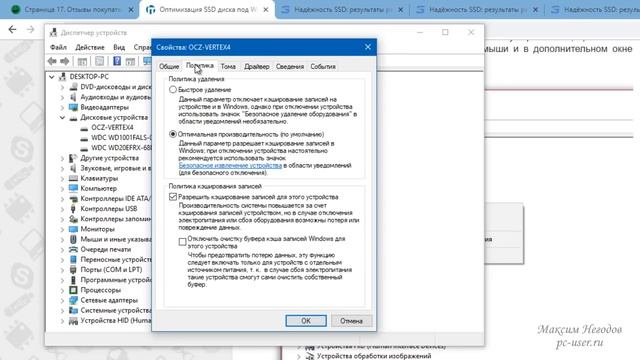Screen dimensions: 640x360
Task: Click the DVD-дисководы drive icon
Action: pos(73,87)
